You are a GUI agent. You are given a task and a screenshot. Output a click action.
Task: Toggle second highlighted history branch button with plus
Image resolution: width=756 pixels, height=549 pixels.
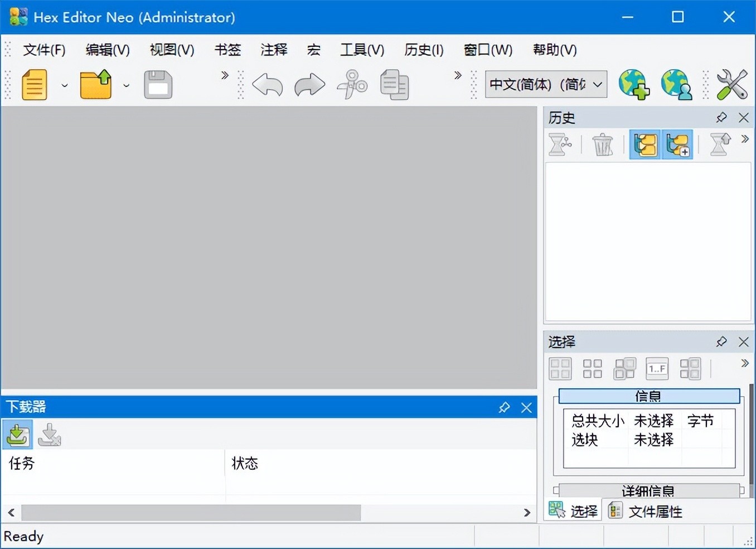(x=677, y=145)
